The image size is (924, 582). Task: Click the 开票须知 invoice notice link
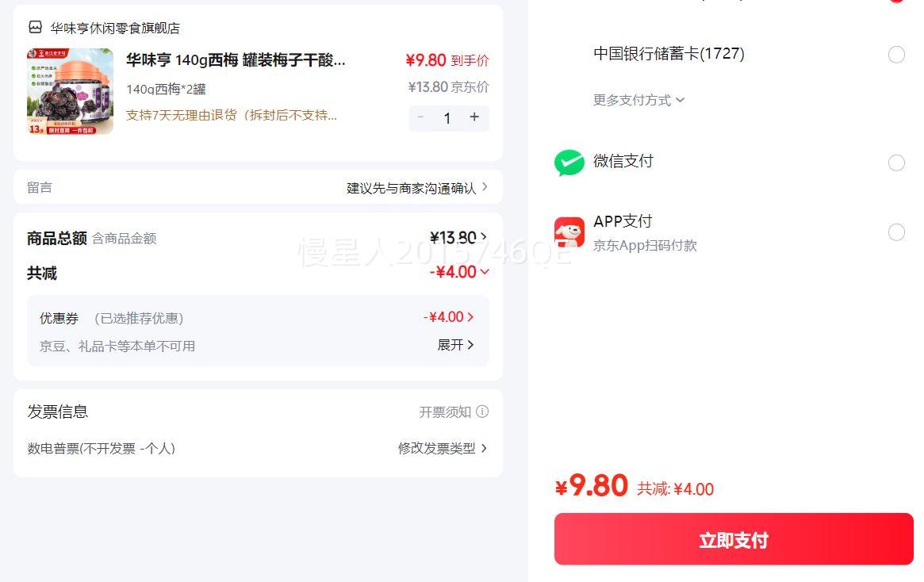point(445,412)
